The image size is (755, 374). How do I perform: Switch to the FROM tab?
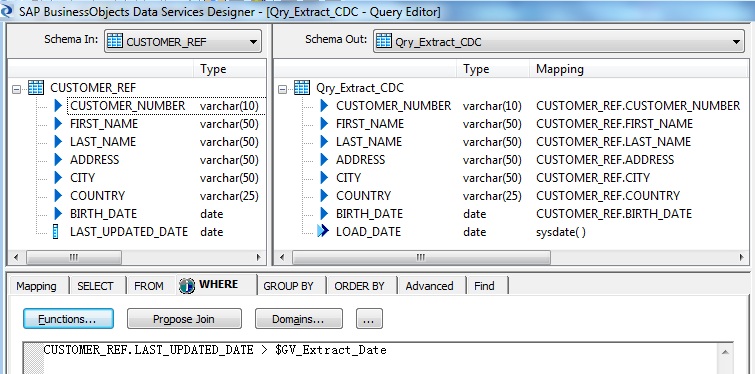click(x=149, y=286)
